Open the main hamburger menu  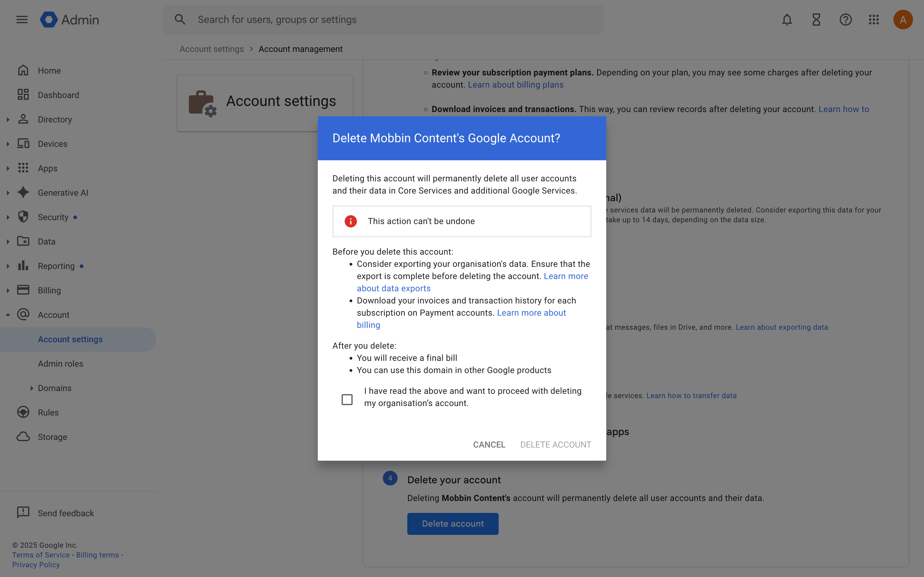(22, 20)
